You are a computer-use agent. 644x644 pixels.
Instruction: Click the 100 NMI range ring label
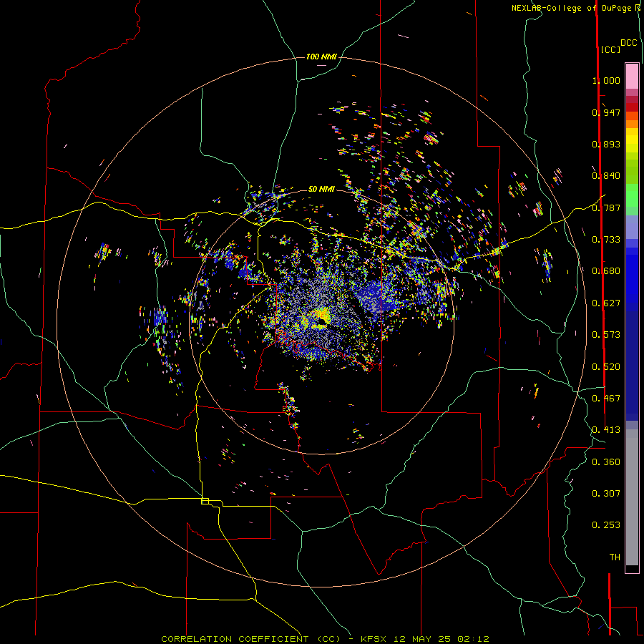(321, 57)
